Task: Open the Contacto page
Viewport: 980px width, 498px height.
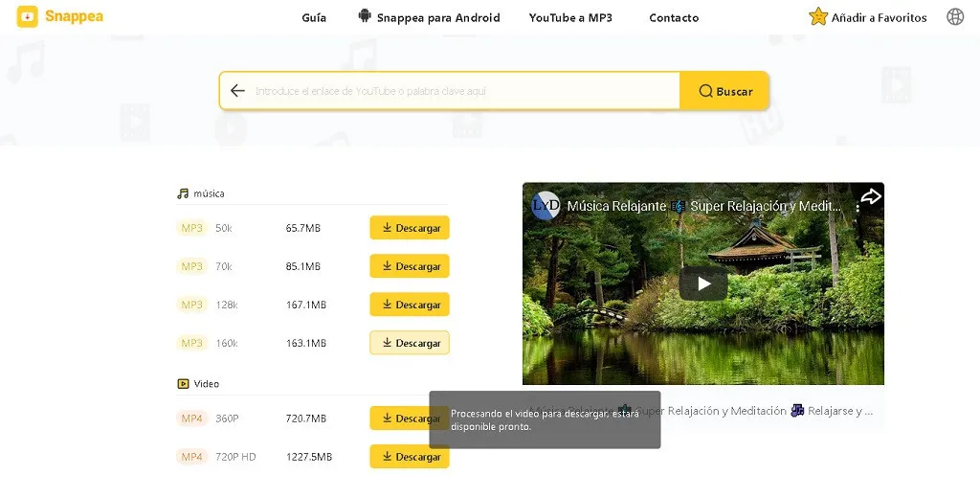Action: click(x=674, y=17)
